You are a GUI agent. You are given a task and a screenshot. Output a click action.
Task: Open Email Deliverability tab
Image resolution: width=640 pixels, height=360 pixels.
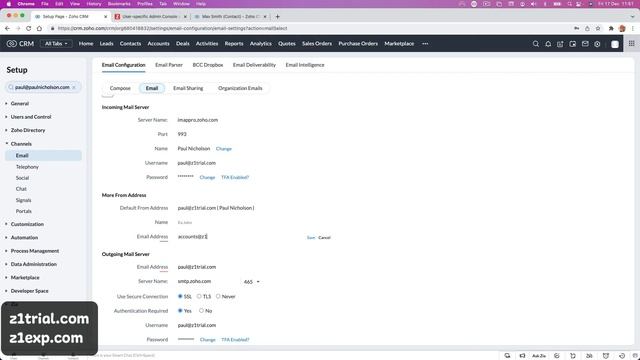pyautogui.click(x=254, y=65)
